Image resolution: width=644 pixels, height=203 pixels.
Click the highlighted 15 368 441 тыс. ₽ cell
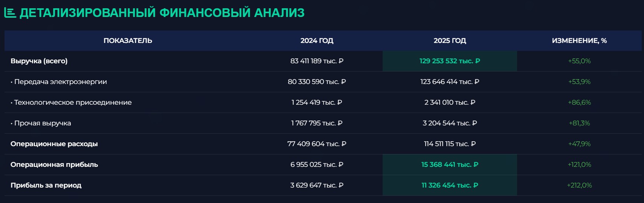point(450,165)
